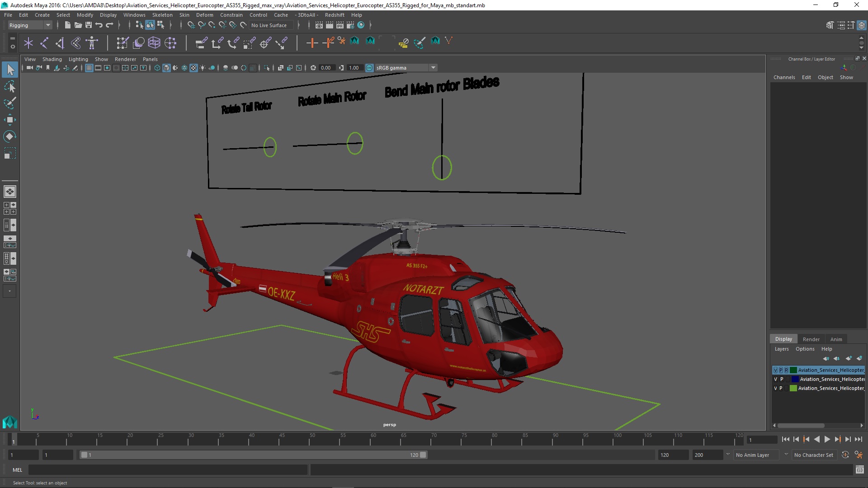Open Render Settings with the clapperboard gear icon
Image resolution: width=868 pixels, height=488 pixels.
click(350, 25)
